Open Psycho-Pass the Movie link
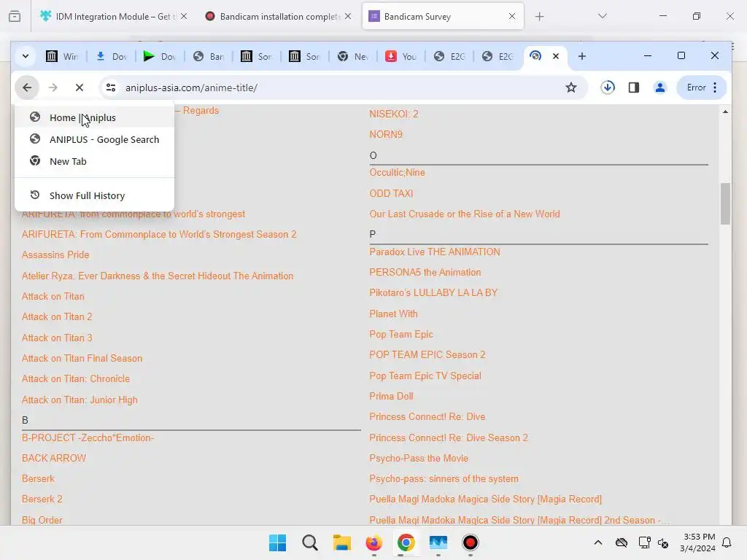The image size is (747, 560). tap(419, 458)
